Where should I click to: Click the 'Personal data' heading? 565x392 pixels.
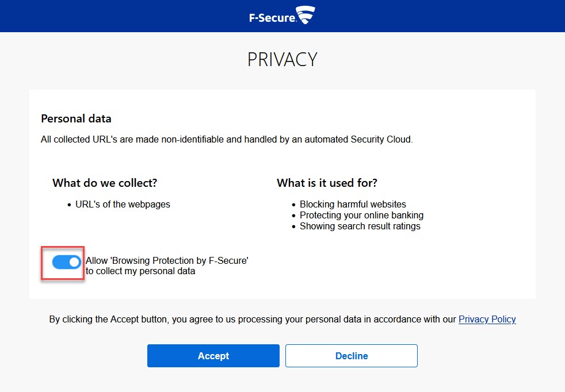(76, 119)
